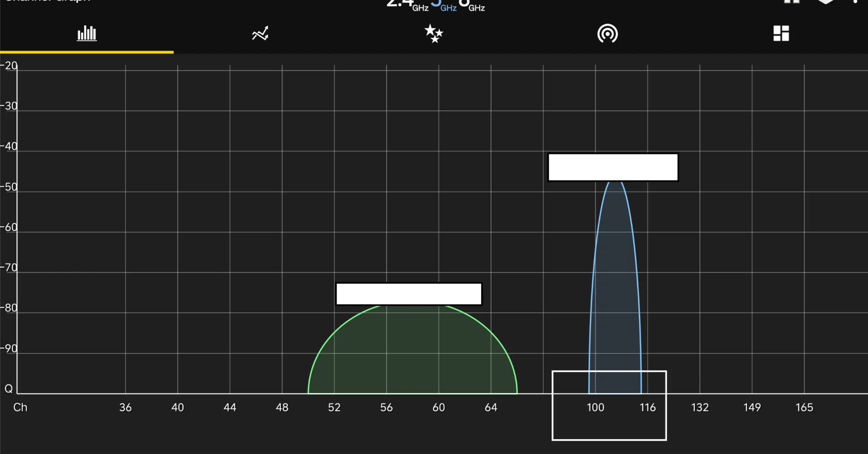Click the -20 signal strength label
The width and height of the screenshot is (868, 454).
click(x=9, y=66)
